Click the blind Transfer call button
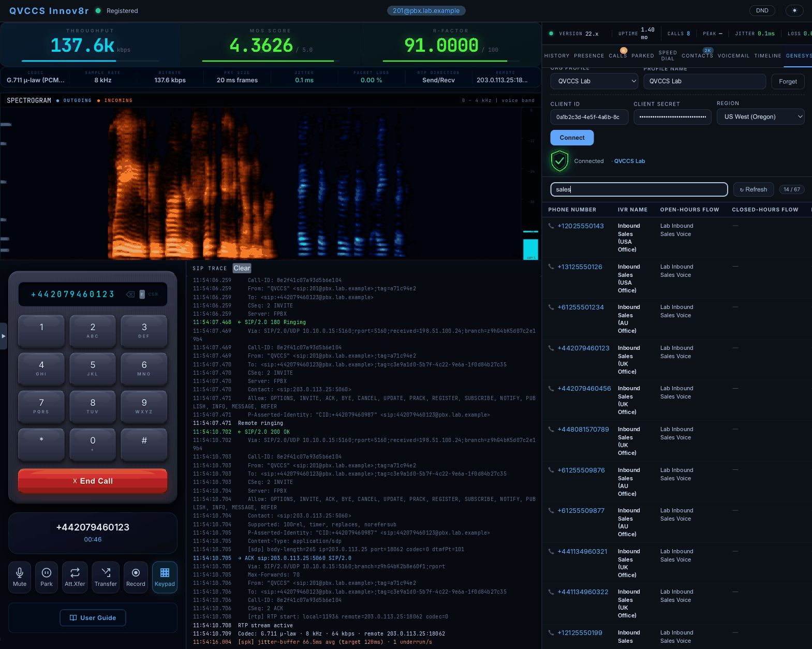Viewport: 812px width, 649px height. coord(106,577)
